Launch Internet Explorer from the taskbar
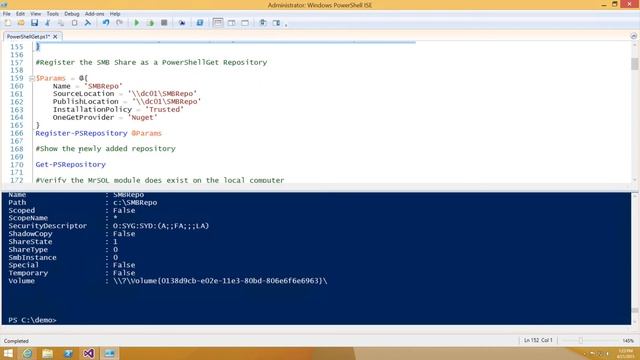 coord(27,353)
